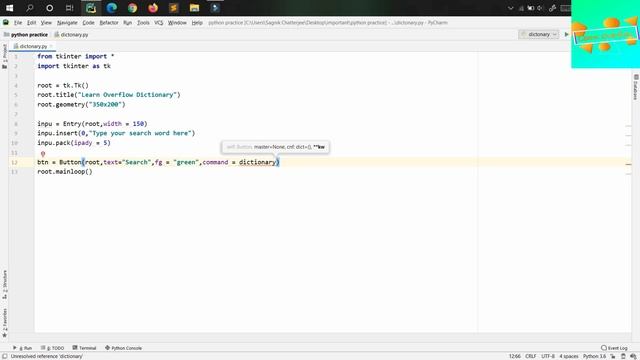Viewport: 640px width, 360px height.
Task: Show hidden system tray icons chevron
Action: pos(510,8)
